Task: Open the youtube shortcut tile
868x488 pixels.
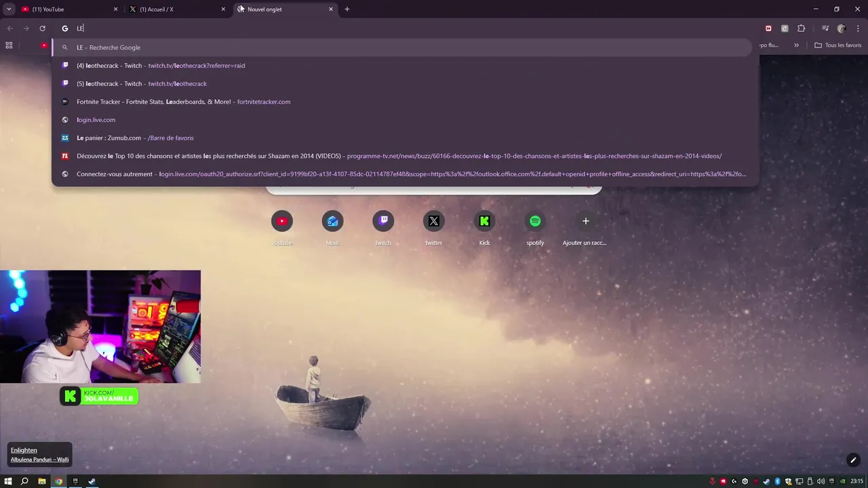Action: [282, 228]
